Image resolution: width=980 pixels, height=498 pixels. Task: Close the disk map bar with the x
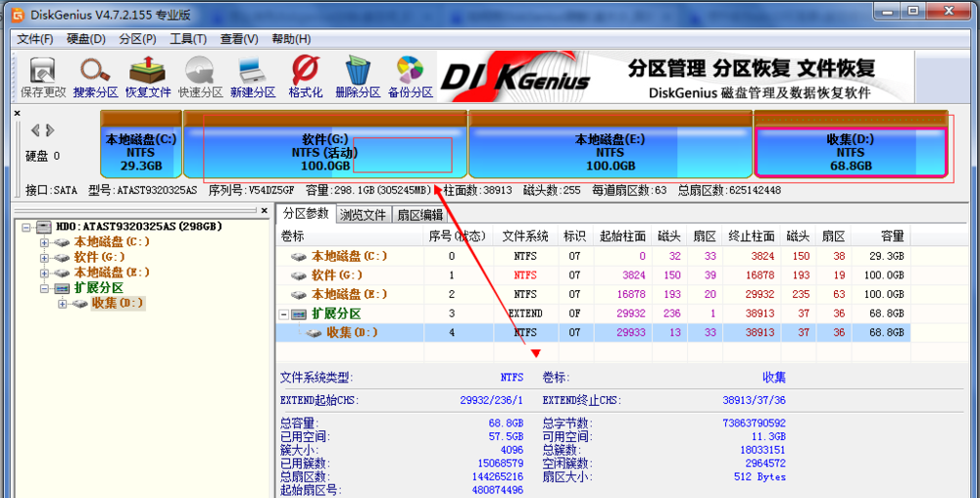[18, 113]
